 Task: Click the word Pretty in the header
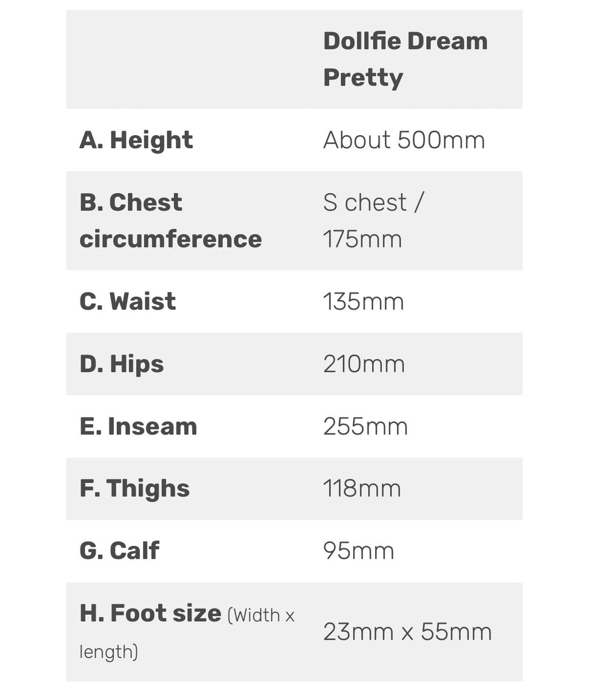(363, 78)
